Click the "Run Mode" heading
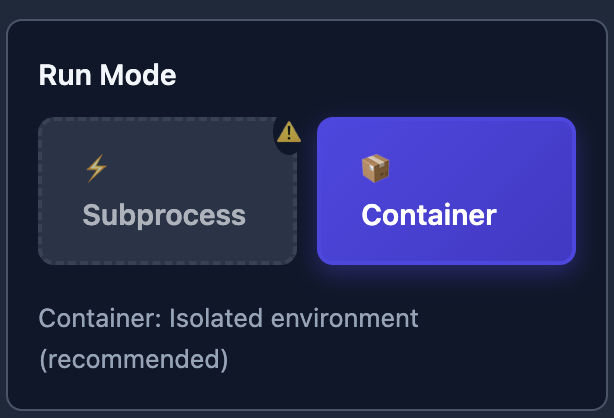This screenshot has height=418, width=614. coord(107,76)
